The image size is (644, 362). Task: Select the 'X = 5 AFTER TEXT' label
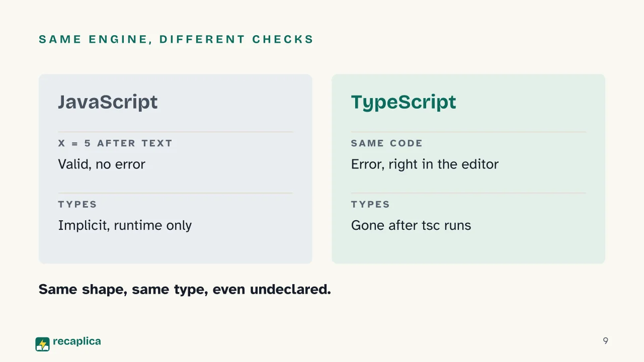[x=115, y=143]
